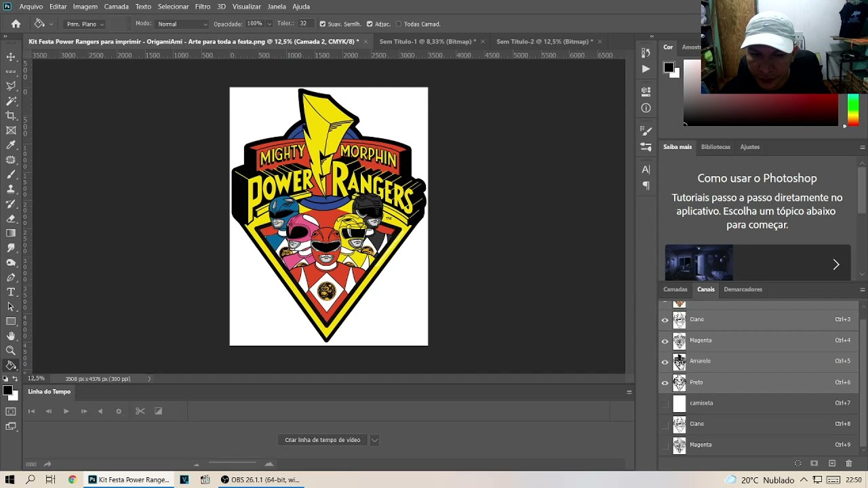
Task: Play the timeline animation
Action: point(66,411)
